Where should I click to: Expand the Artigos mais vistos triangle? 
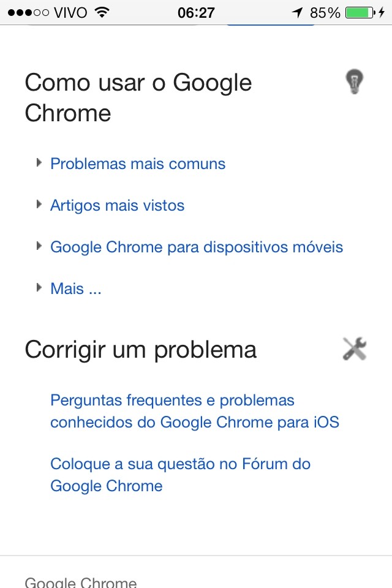(x=39, y=205)
